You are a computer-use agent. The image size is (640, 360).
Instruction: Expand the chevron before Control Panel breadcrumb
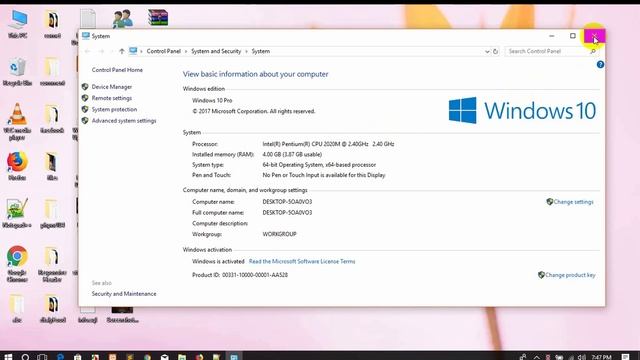(141, 51)
